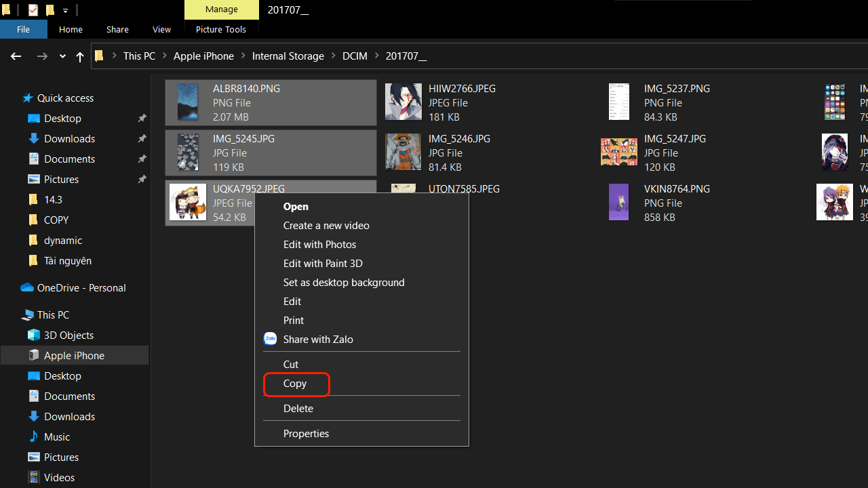Open the Customize Quick Access Toolbar dropdown

click(x=65, y=10)
